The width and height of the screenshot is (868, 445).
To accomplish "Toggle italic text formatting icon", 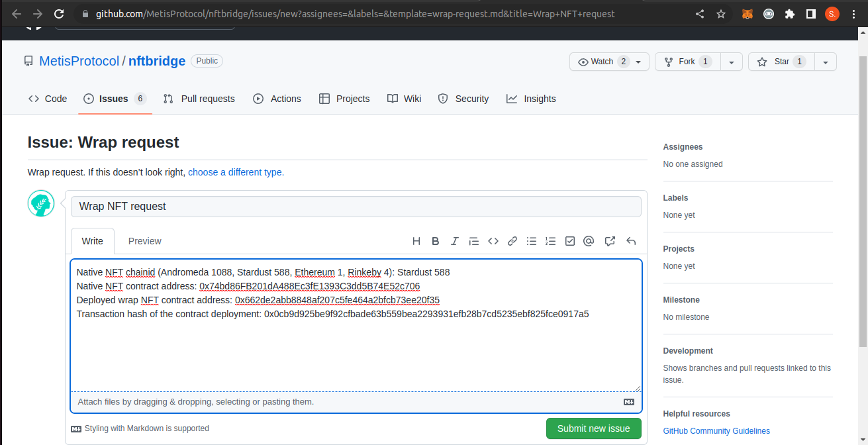I will click(x=455, y=241).
